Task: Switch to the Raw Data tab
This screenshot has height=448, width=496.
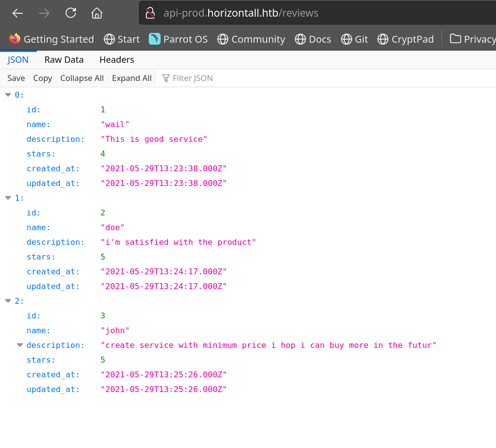Action: pos(64,60)
